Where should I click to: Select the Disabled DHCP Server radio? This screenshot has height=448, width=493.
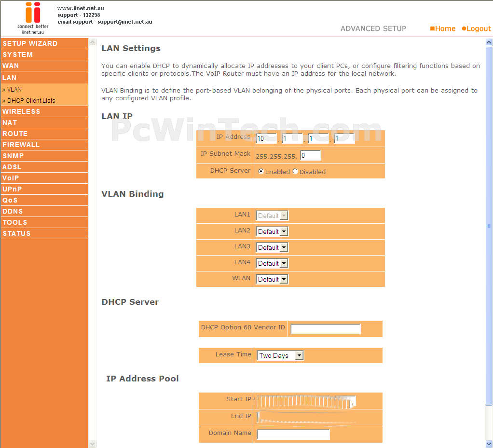(295, 171)
